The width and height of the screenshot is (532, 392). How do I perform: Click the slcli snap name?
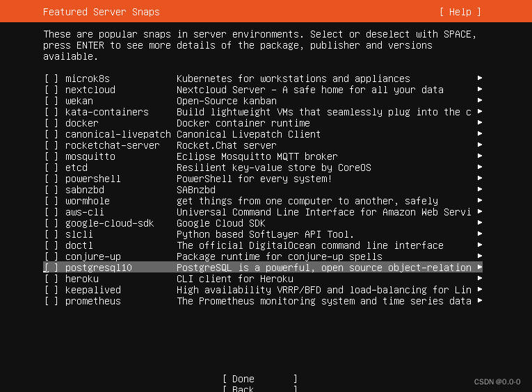(x=79, y=234)
